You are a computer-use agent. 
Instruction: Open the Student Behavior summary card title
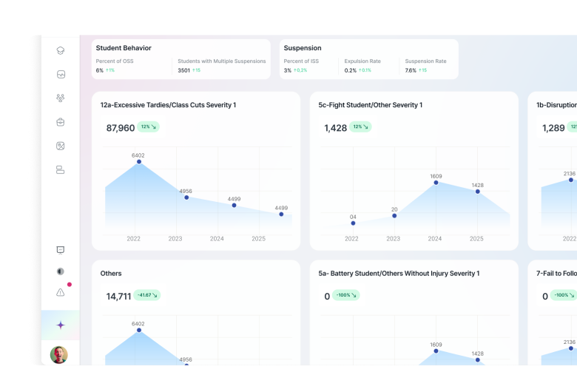(124, 48)
